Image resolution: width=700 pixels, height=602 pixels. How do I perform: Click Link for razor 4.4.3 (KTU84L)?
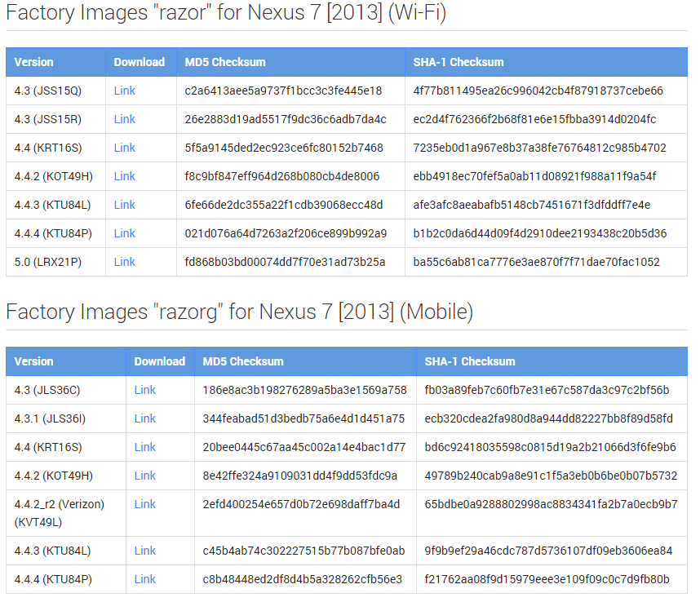pyautogui.click(x=124, y=205)
